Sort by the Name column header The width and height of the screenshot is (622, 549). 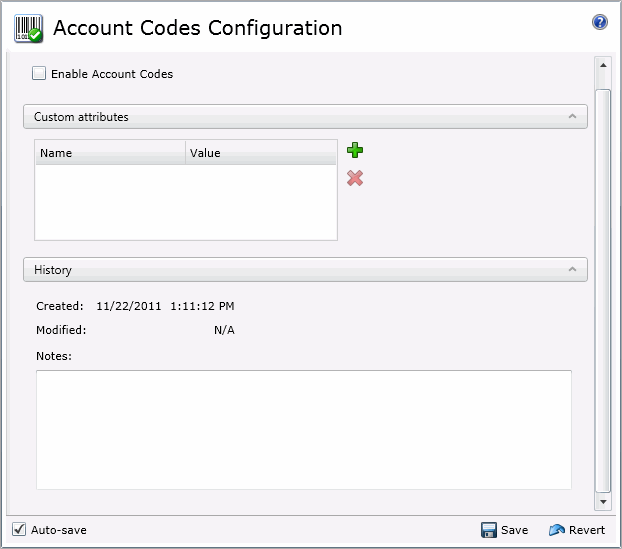110,153
